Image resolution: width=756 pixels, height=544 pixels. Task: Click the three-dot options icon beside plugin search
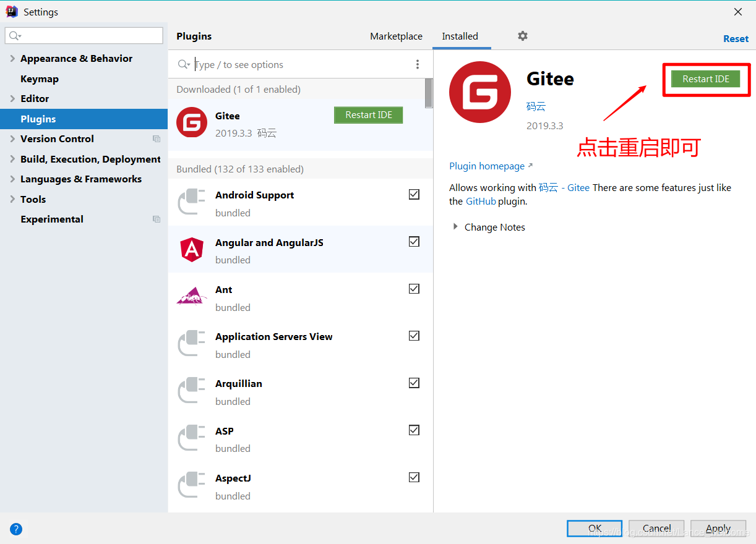tap(418, 64)
